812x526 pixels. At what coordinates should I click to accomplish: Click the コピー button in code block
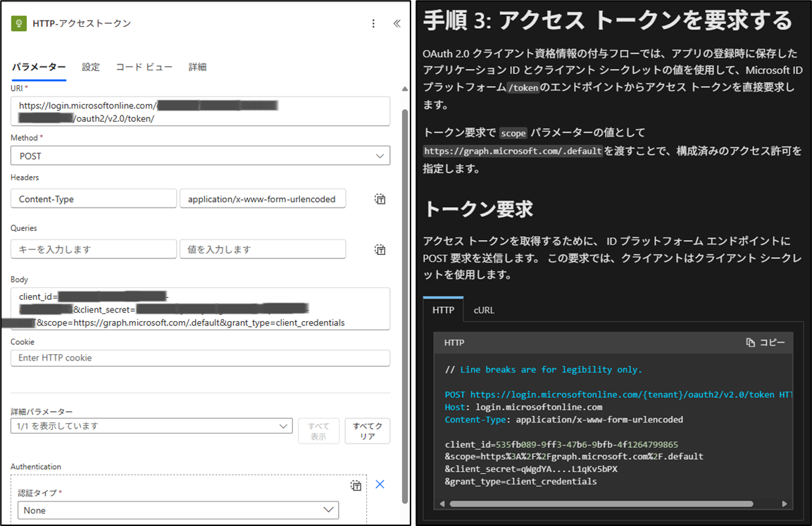coord(766,342)
